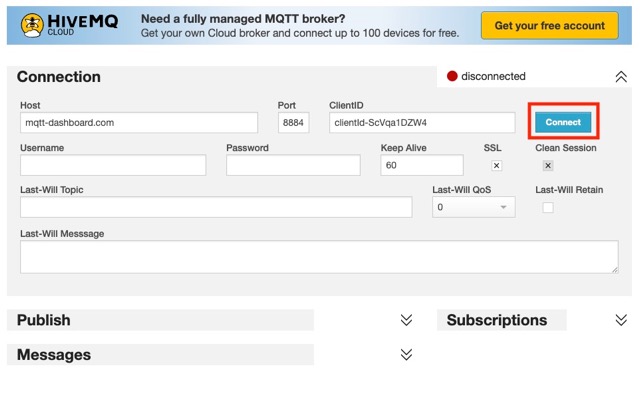Expand the Messages panel chevron

pyautogui.click(x=406, y=354)
